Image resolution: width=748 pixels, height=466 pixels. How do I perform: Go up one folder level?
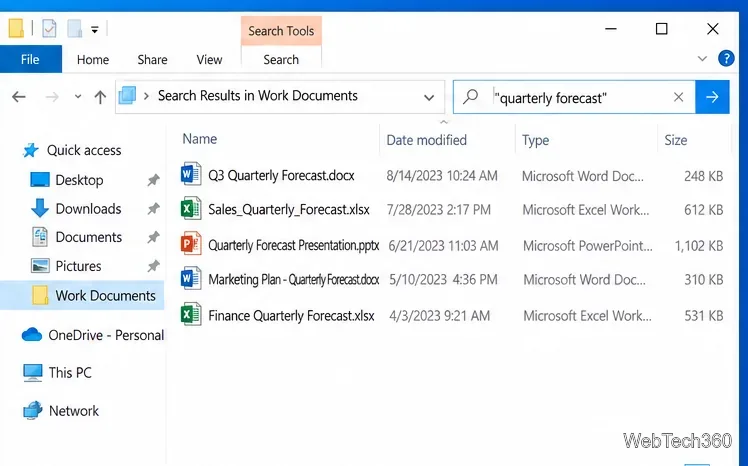[100, 97]
